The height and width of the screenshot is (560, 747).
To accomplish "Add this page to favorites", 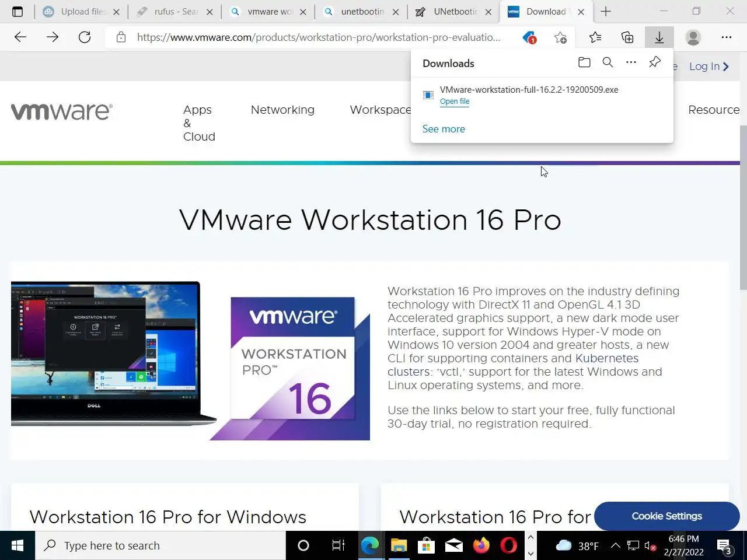I will click(560, 37).
